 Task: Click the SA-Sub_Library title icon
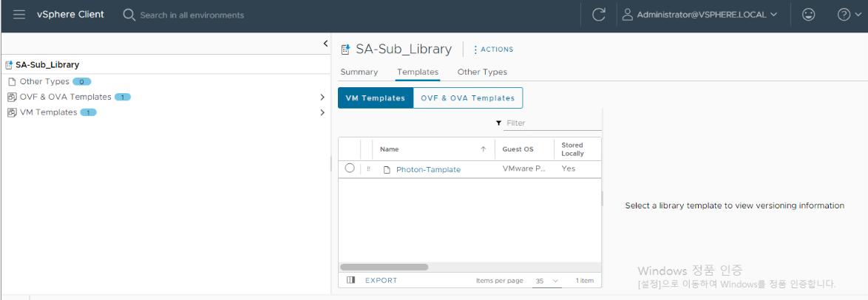[345, 50]
